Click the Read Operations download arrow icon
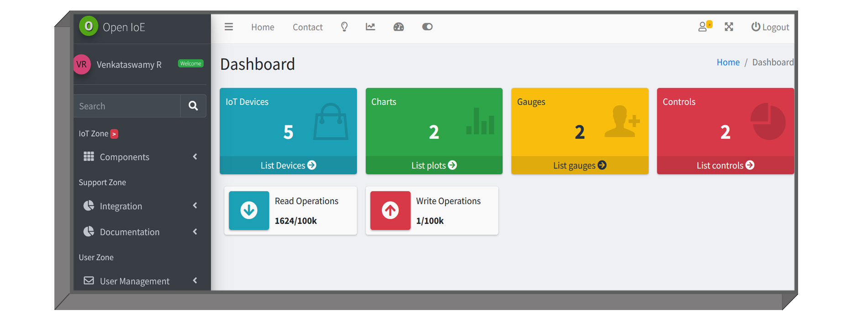The width and height of the screenshot is (868, 321). click(249, 210)
